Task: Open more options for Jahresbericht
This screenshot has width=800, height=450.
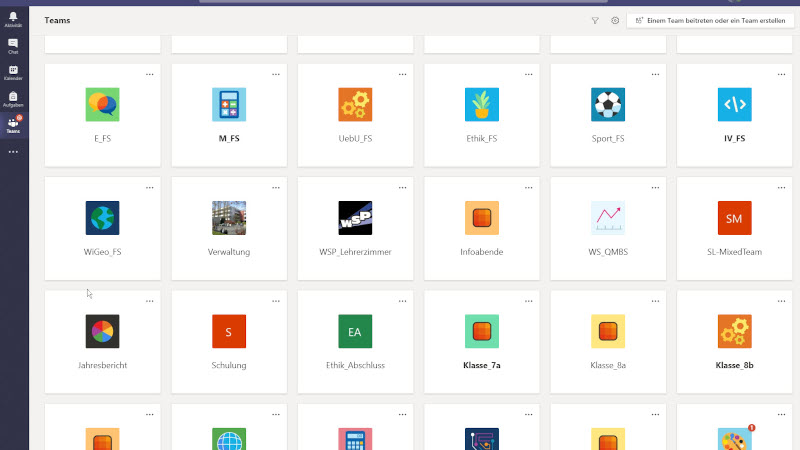Action: (x=149, y=301)
